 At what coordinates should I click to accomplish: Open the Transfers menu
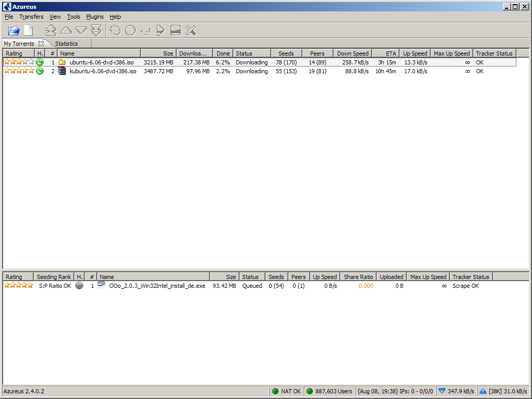click(31, 17)
